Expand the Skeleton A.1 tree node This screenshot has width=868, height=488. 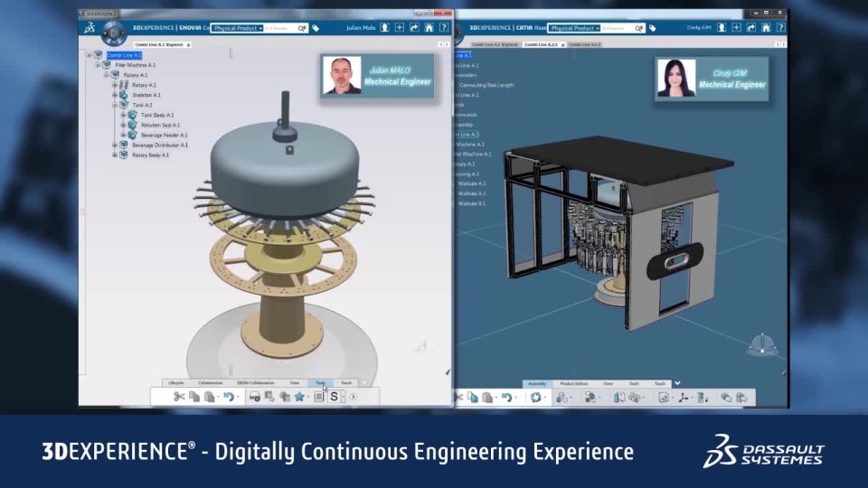(x=115, y=95)
